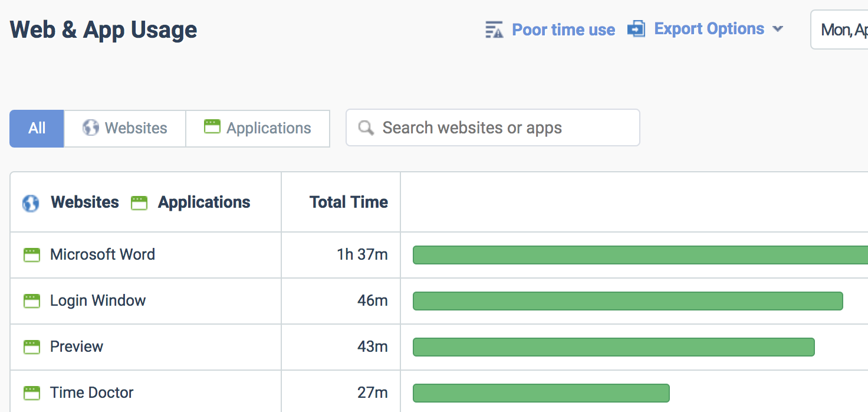The image size is (868, 412).
Task: Click the Login Window usage bar
Action: [628, 301]
